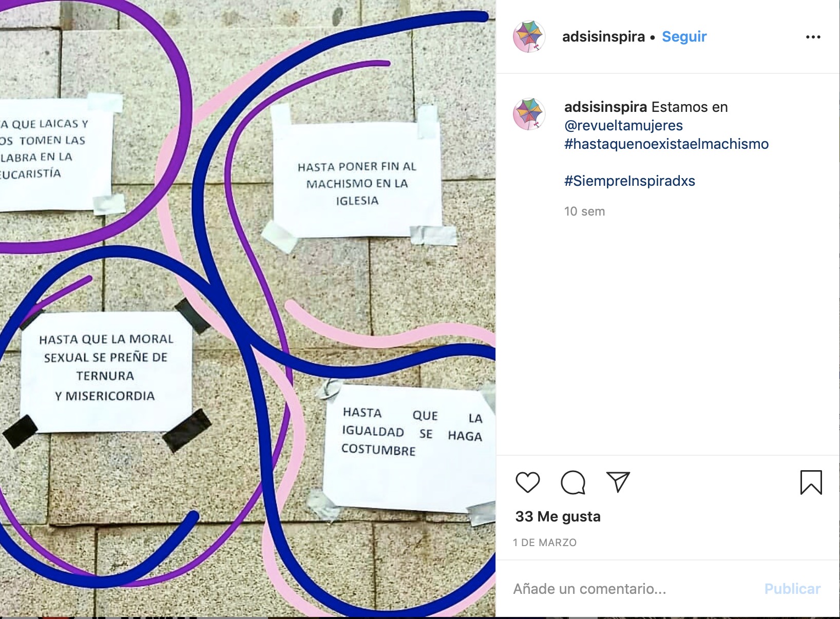Click Publicar to post the comment
Image resolution: width=840 pixels, height=619 pixels.
tap(792, 589)
